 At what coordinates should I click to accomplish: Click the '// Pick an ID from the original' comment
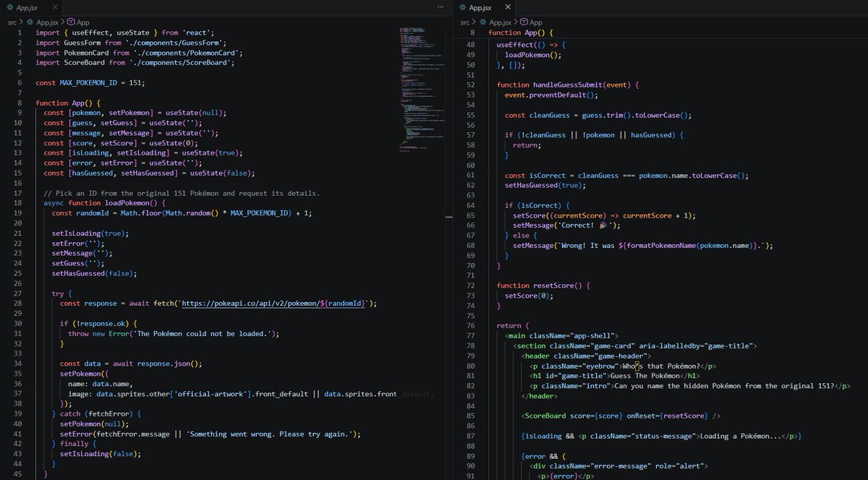(x=182, y=193)
